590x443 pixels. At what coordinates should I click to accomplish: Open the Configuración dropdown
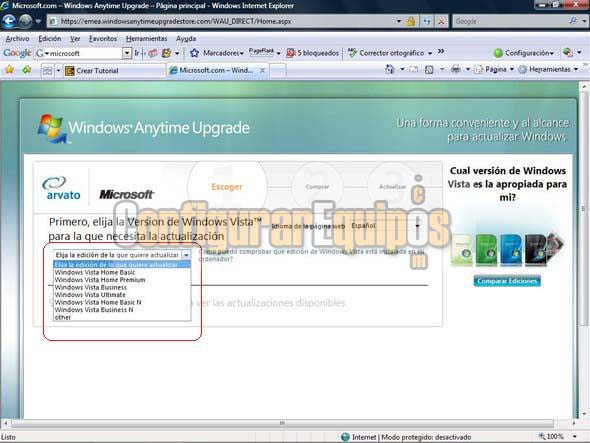coord(524,53)
